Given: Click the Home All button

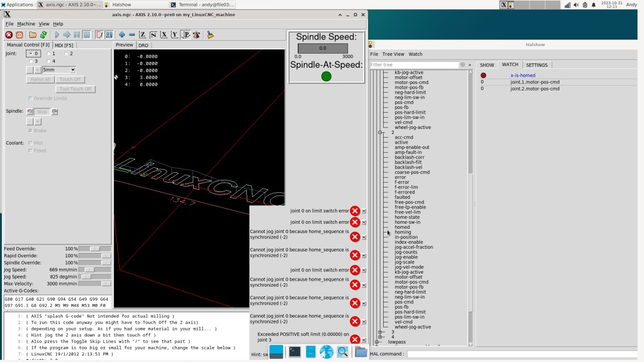Looking at the screenshot, I should 40,80.
